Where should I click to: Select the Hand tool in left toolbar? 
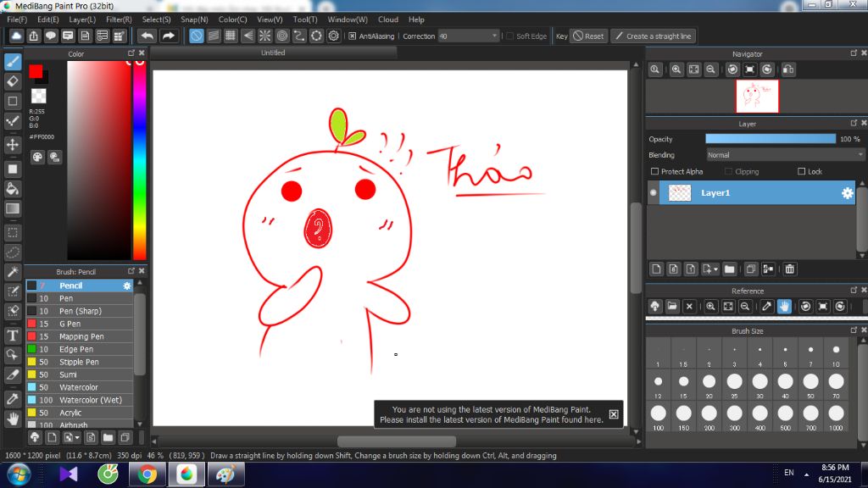tap(13, 419)
